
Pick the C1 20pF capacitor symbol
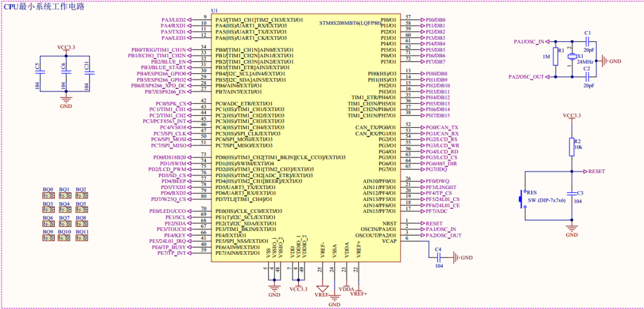(587, 42)
